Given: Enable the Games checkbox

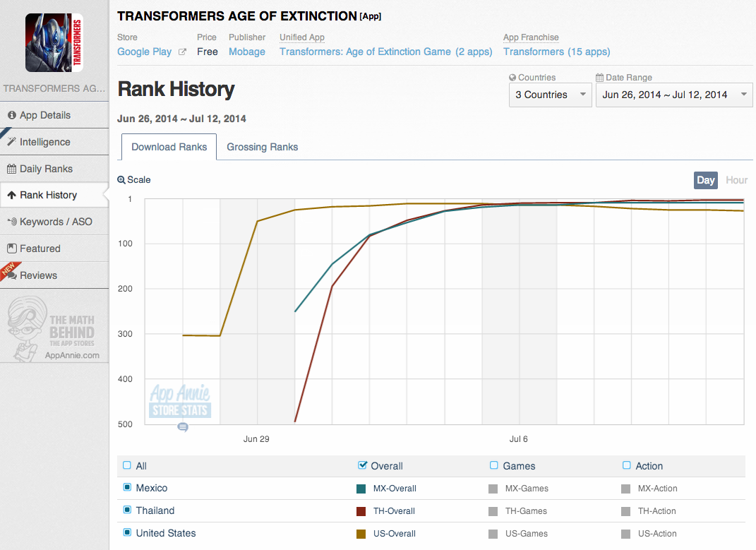Looking at the screenshot, I should 493,465.
